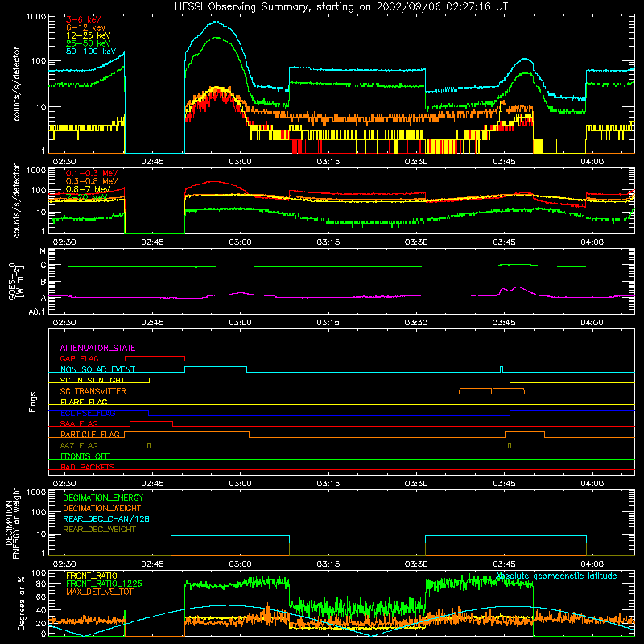Click the vertical Flags axis label
Image resolution: width=644 pixels, height=644 pixels.
tap(32, 402)
